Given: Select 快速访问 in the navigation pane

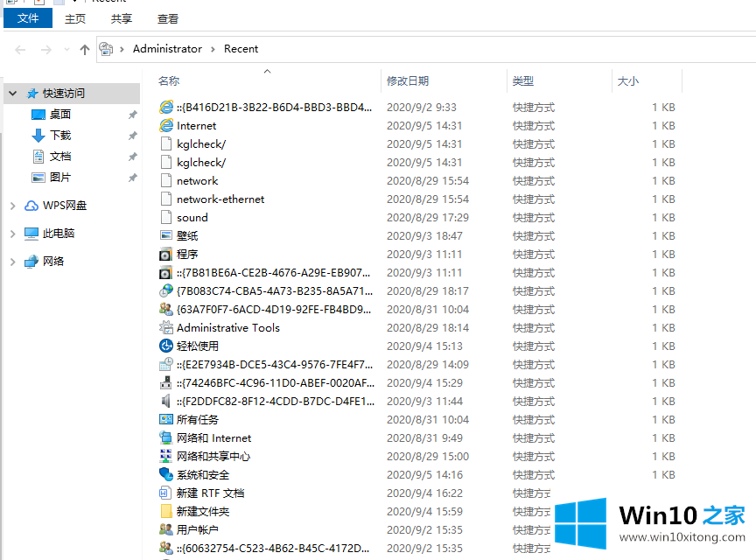Looking at the screenshot, I should pos(63,93).
